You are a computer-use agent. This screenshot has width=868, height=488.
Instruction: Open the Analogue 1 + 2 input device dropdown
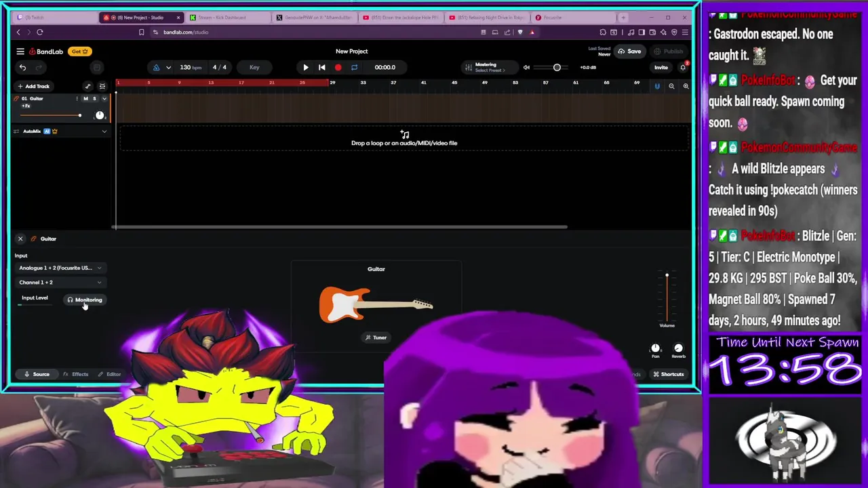(60, 268)
